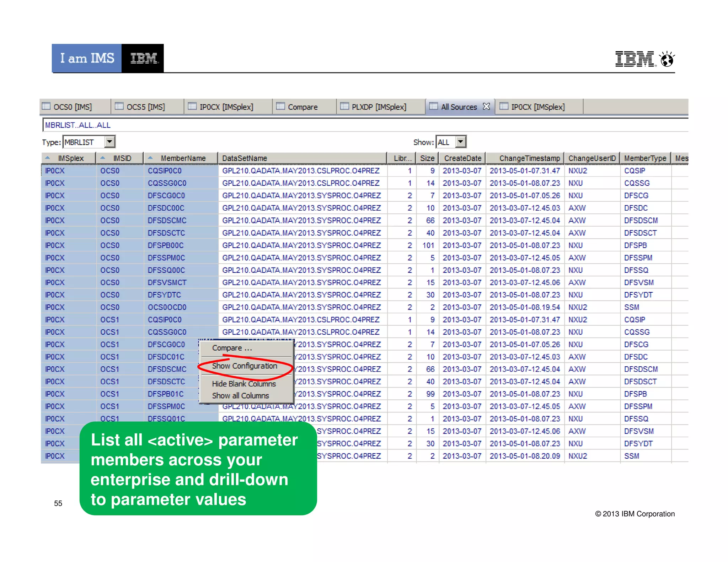Click table icon on Compare tab
Screen dimensions: 728x562
[280, 106]
